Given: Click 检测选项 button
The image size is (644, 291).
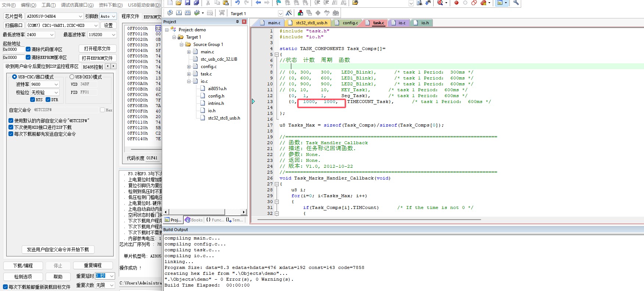Looking at the screenshot, I should (x=23, y=277).
